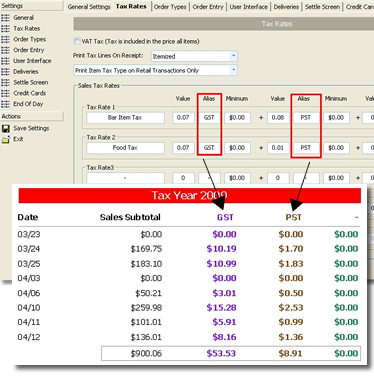The width and height of the screenshot is (374, 377).
Task: Click the Exit action label
Action: pyautogui.click(x=18, y=139)
